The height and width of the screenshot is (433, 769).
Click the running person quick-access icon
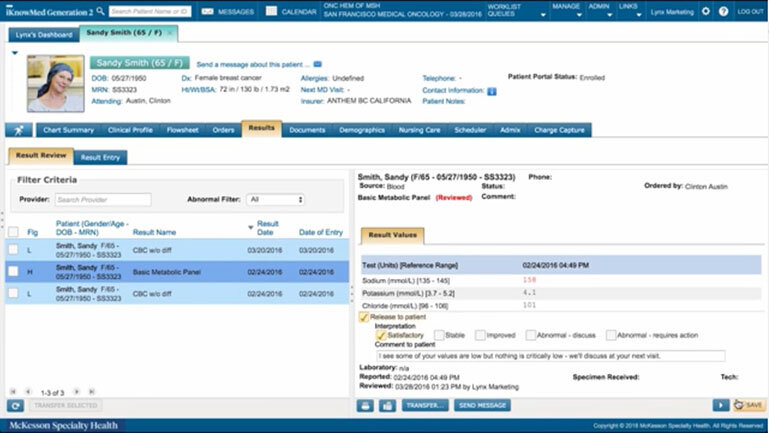click(x=17, y=129)
